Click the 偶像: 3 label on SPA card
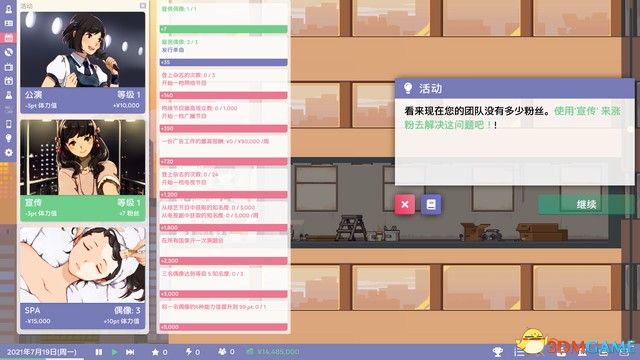640x360 pixels. tap(127, 311)
